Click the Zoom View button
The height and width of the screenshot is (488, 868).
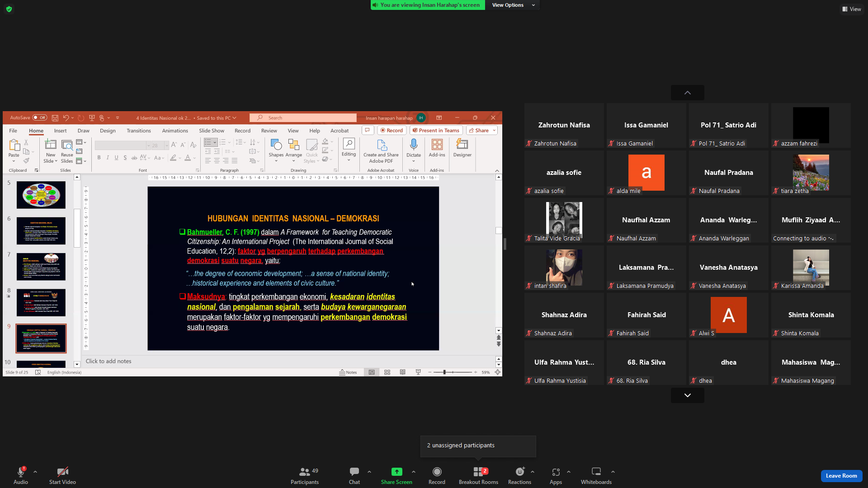click(x=852, y=9)
